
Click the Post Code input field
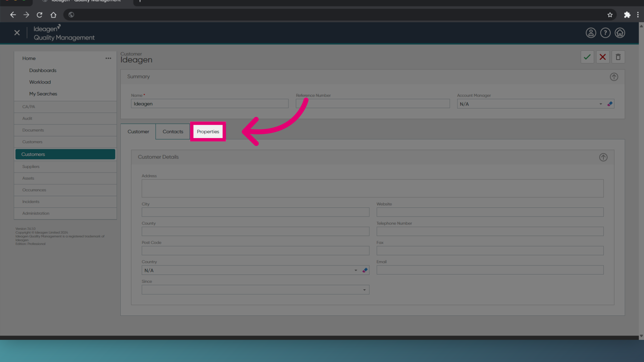pyautogui.click(x=255, y=251)
